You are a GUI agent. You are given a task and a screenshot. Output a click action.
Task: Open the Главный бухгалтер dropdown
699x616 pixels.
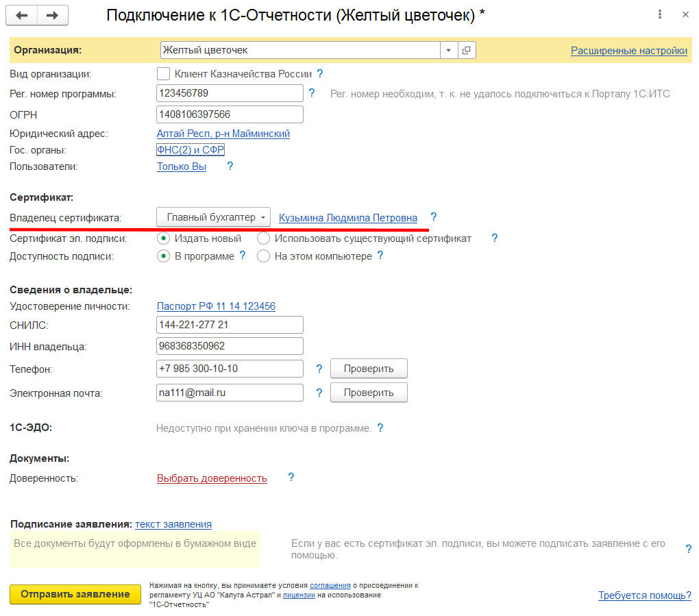[x=214, y=217]
